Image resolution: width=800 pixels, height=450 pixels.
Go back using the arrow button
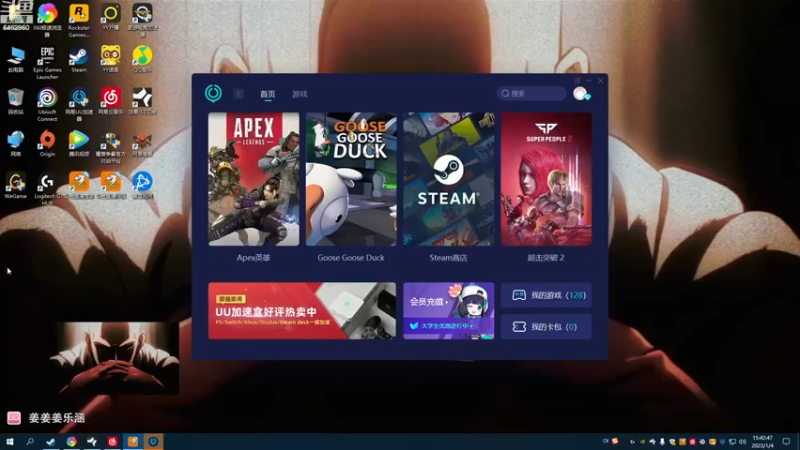[239, 94]
